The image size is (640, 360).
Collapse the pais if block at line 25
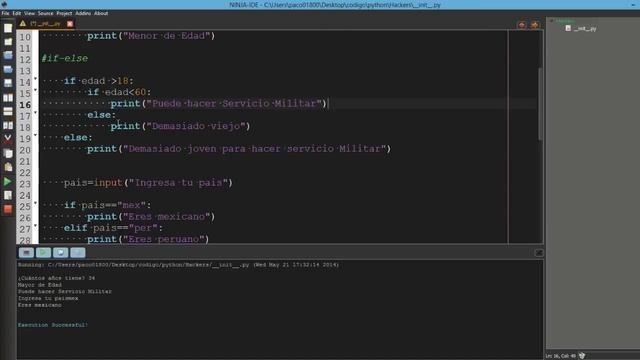(36, 203)
